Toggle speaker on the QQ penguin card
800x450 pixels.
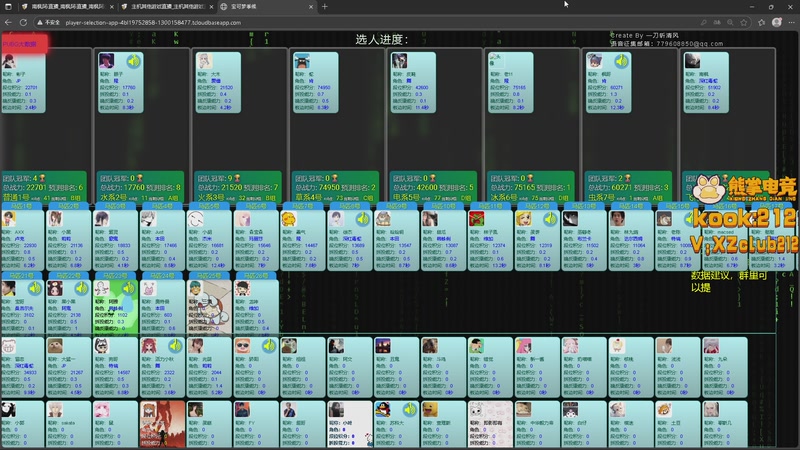409,410
